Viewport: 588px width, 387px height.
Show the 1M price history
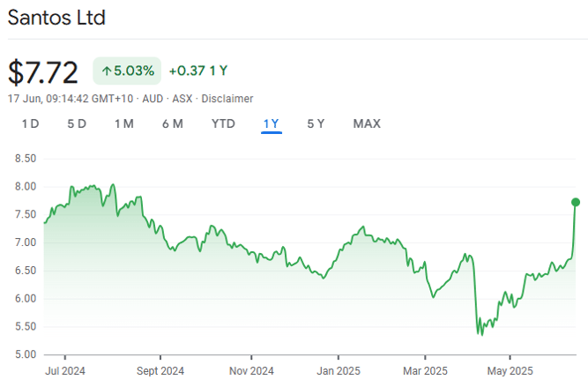pyautogui.click(x=124, y=123)
